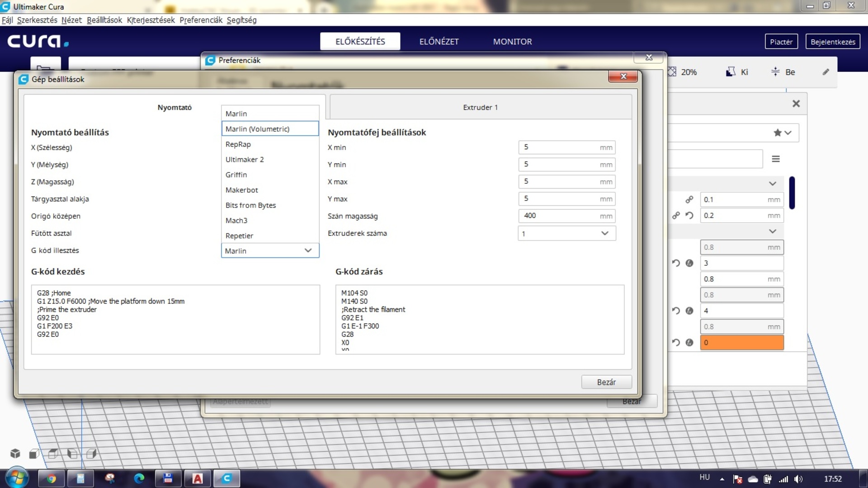This screenshot has width=868, height=488.
Task: Click the fx formula icon beside orange 0 field
Action: click(689, 342)
